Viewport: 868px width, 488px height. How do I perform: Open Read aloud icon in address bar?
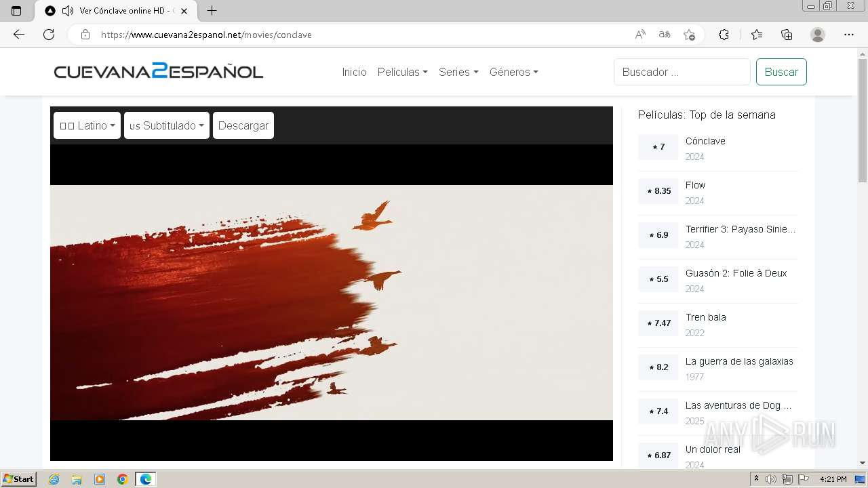point(640,35)
